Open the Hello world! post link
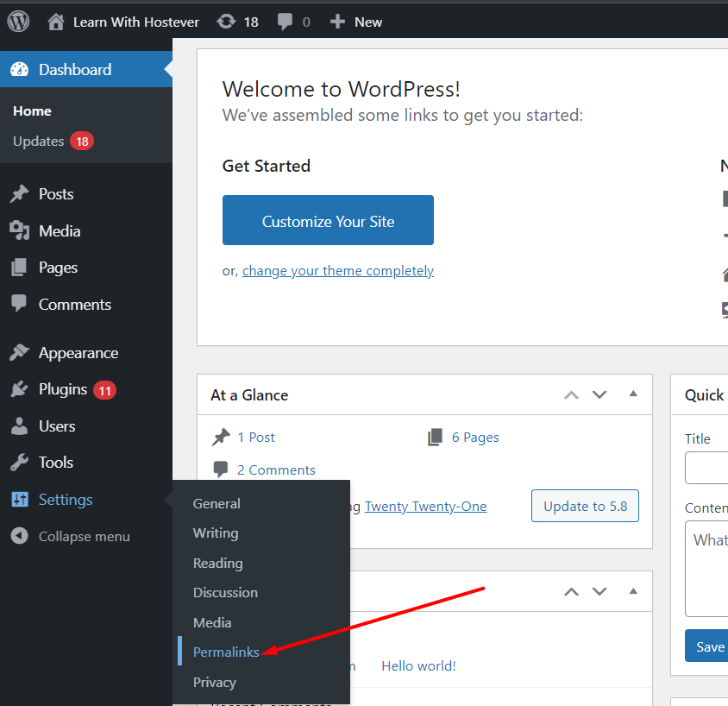 pos(418,665)
